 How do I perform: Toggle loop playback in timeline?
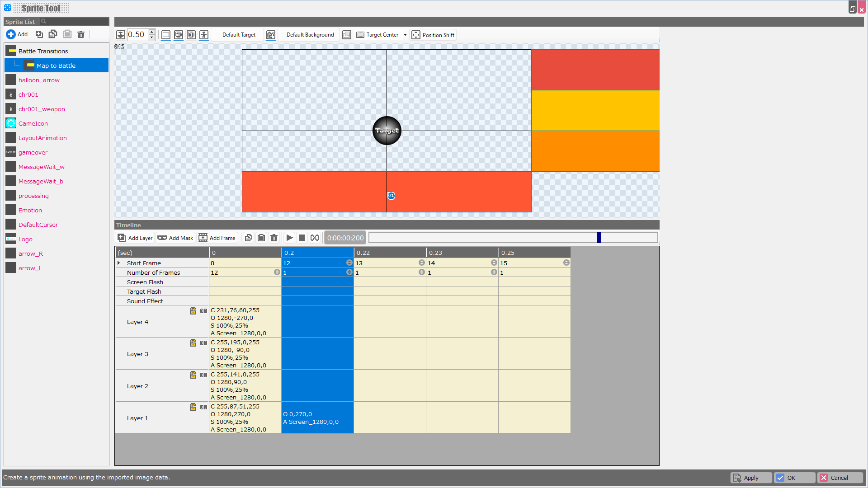tap(315, 238)
